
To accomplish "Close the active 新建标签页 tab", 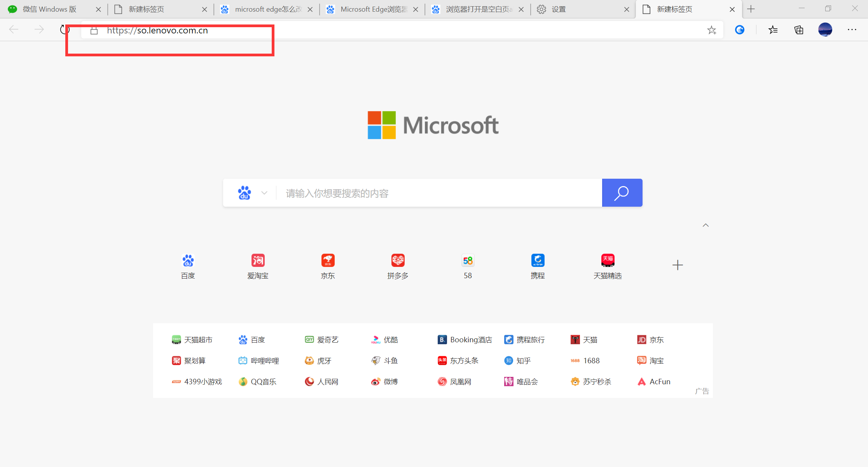I will click(732, 9).
